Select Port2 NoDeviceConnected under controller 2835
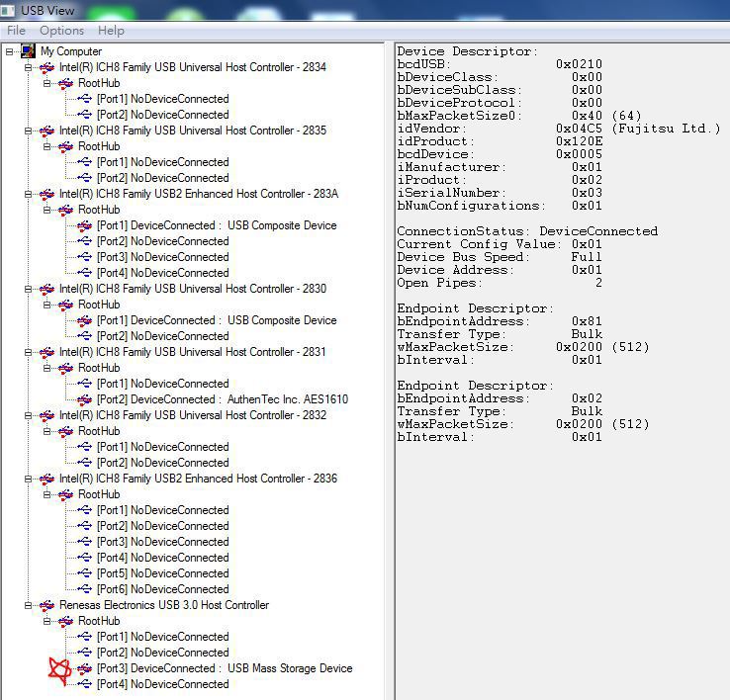 coord(163,178)
